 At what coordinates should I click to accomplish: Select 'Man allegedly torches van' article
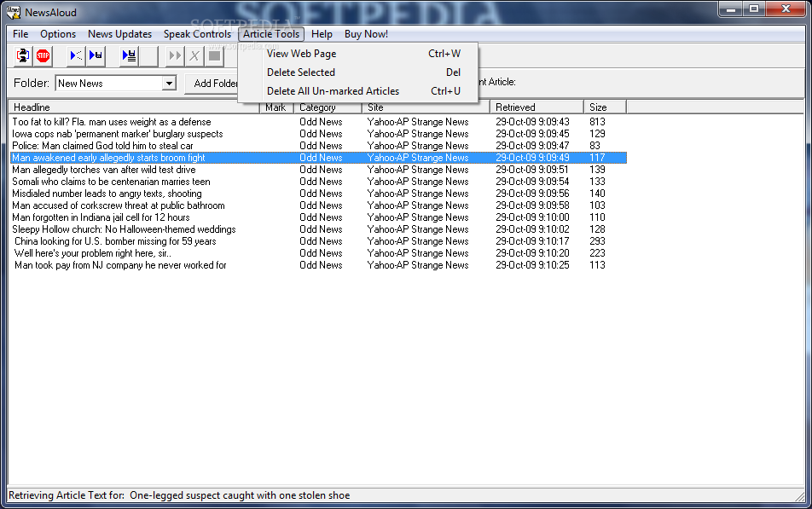(318, 170)
